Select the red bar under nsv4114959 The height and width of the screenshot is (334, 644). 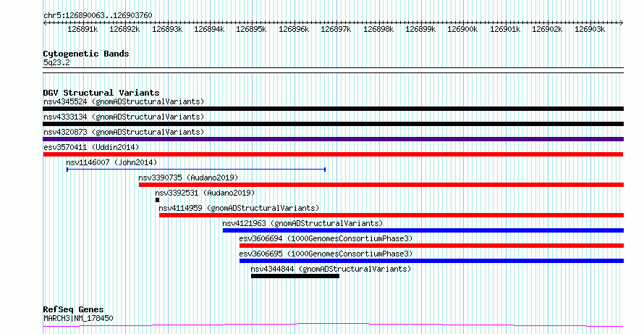391,215
